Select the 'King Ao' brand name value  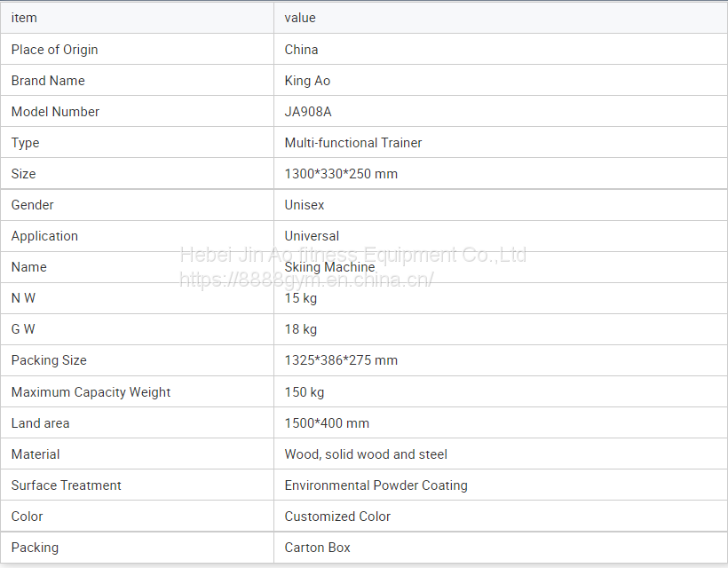(307, 81)
